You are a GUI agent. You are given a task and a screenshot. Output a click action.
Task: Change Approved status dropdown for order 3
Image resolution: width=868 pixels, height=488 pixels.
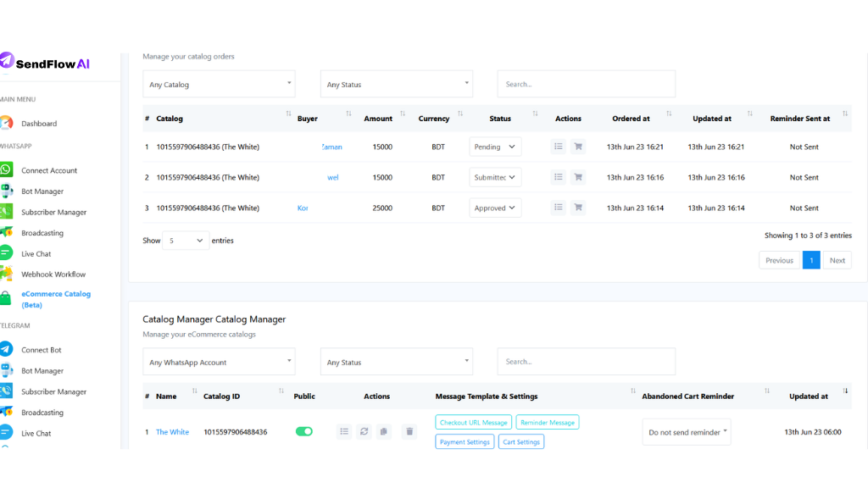click(495, 208)
